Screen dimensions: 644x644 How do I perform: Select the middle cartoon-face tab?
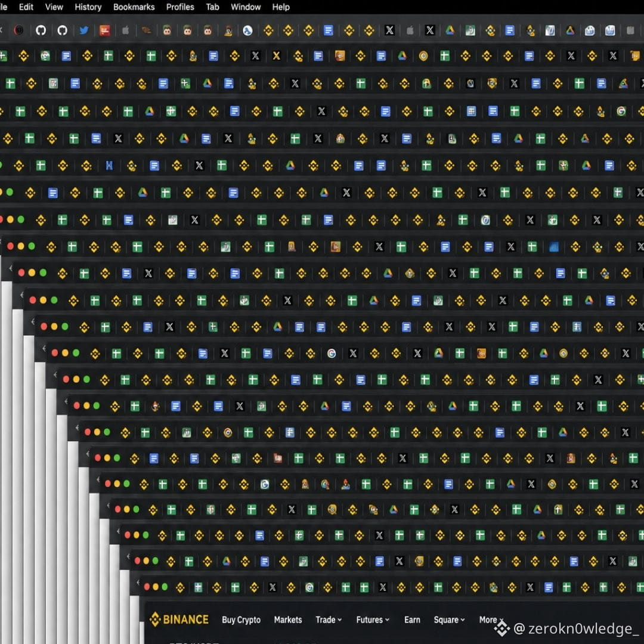point(187,30)
